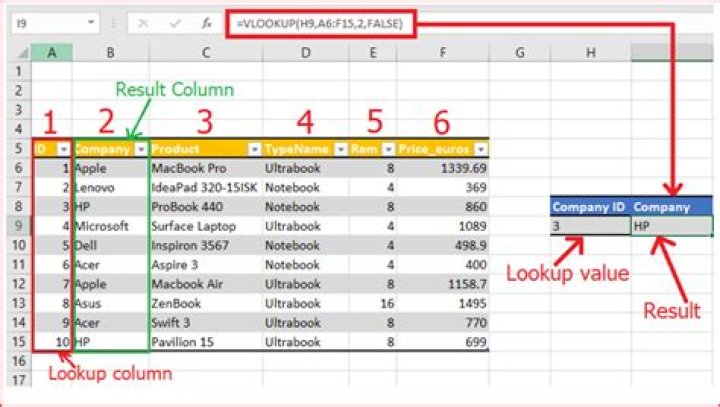Click the Acer cell in row 14

111,322
